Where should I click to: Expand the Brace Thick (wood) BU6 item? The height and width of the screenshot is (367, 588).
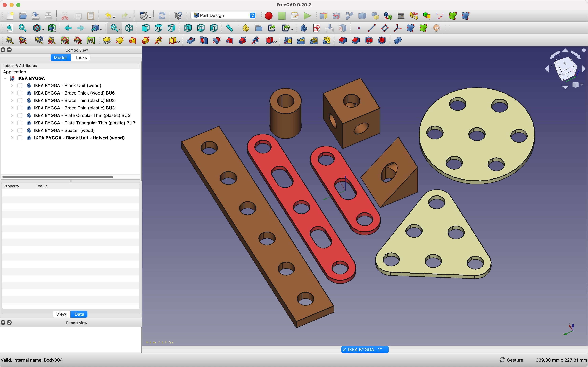pyautogui.click(x=12, y=93)
